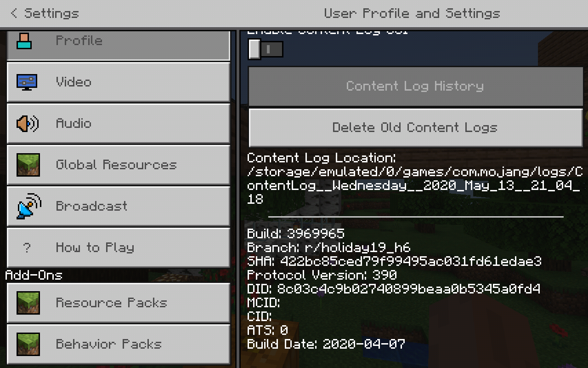
Task: Open Content Log History
Action: (415, 86)
